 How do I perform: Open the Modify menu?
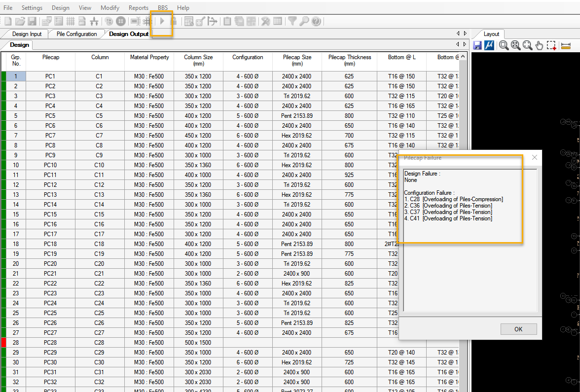click(110, 7)
